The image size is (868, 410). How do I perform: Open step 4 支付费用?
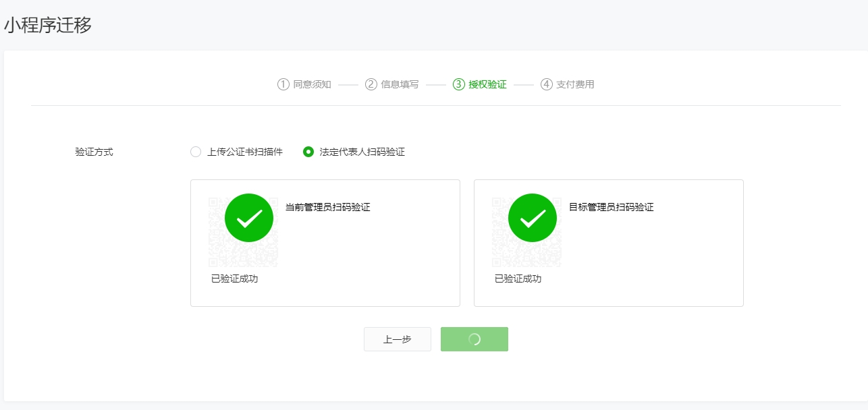point(568,84)
